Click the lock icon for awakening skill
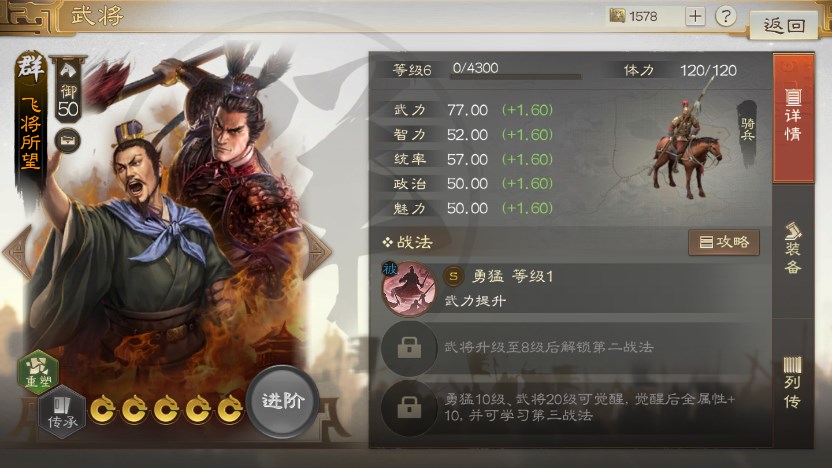832x468 pixels. click(x=409, y=408)
